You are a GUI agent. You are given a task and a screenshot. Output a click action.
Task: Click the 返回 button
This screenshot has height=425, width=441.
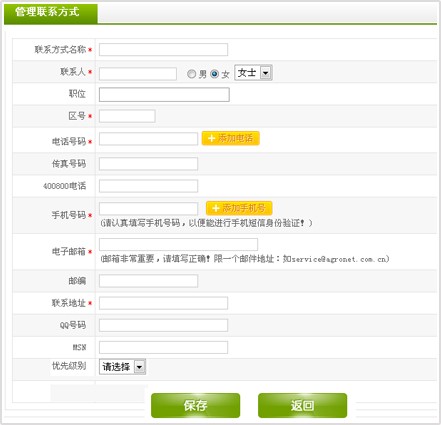[302, 405]
